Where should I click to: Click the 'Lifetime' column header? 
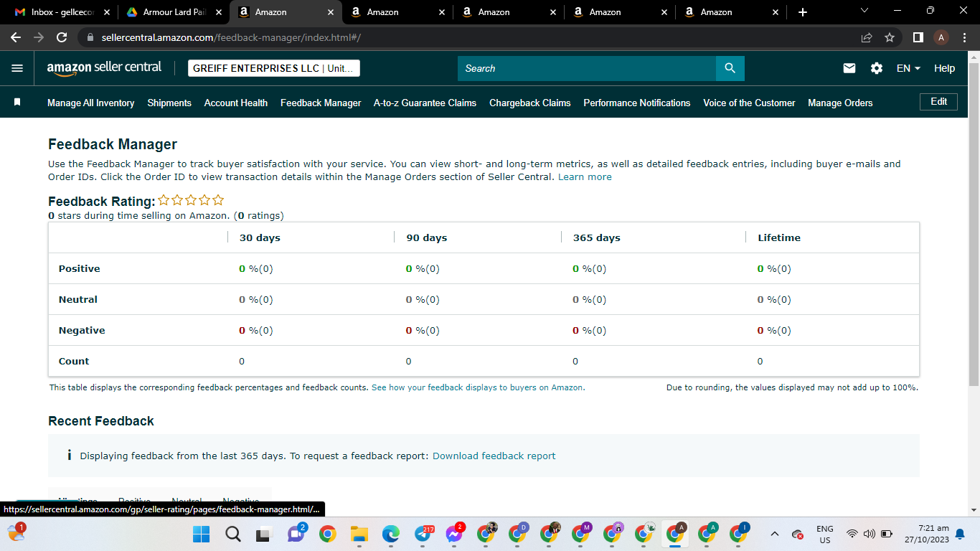click(779, 237)
